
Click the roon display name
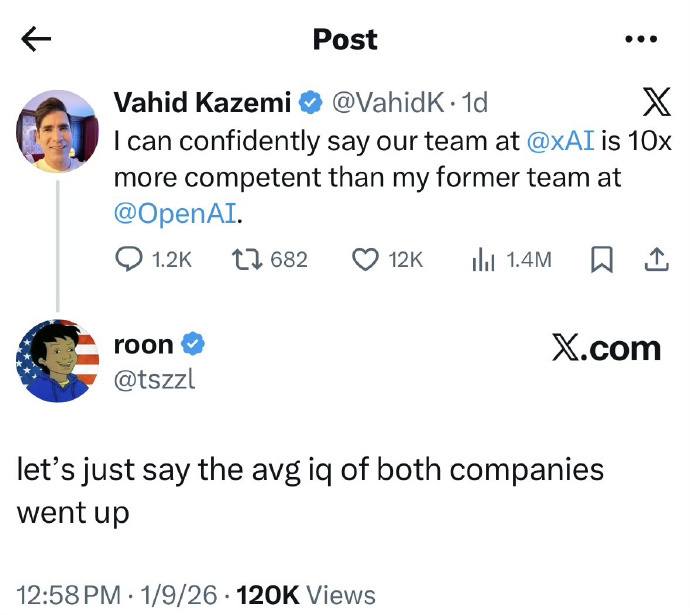(x=144, y=345)
